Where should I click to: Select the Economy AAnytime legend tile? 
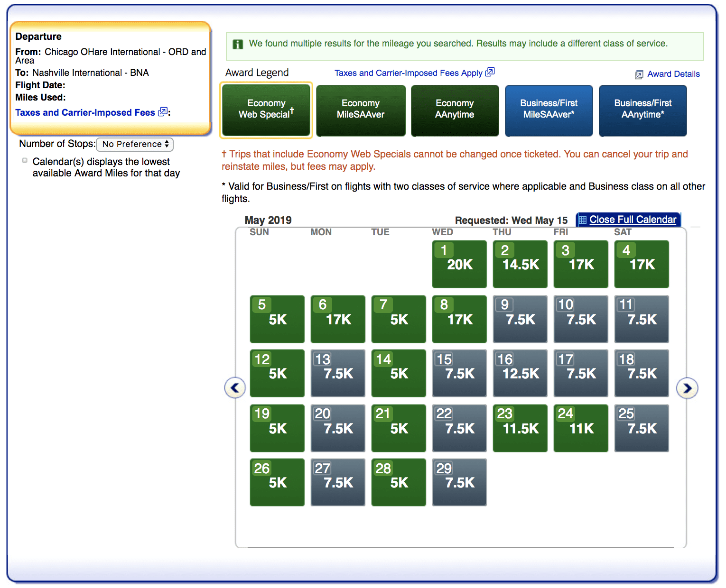point(455,110)
